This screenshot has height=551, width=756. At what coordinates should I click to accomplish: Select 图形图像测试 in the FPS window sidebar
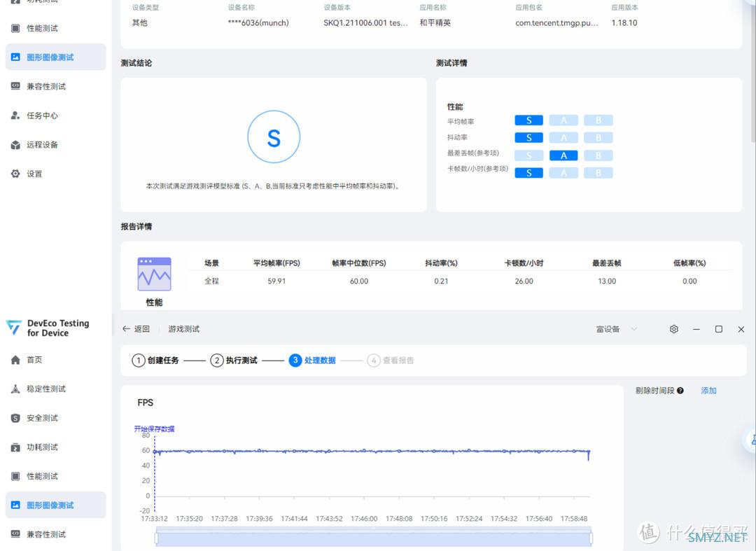(x=55, y=505)
